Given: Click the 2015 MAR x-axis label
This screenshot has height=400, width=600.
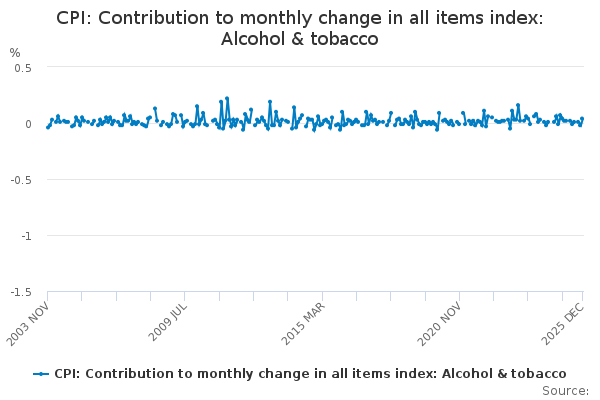Looking at the screenshot, I should 304,321.
